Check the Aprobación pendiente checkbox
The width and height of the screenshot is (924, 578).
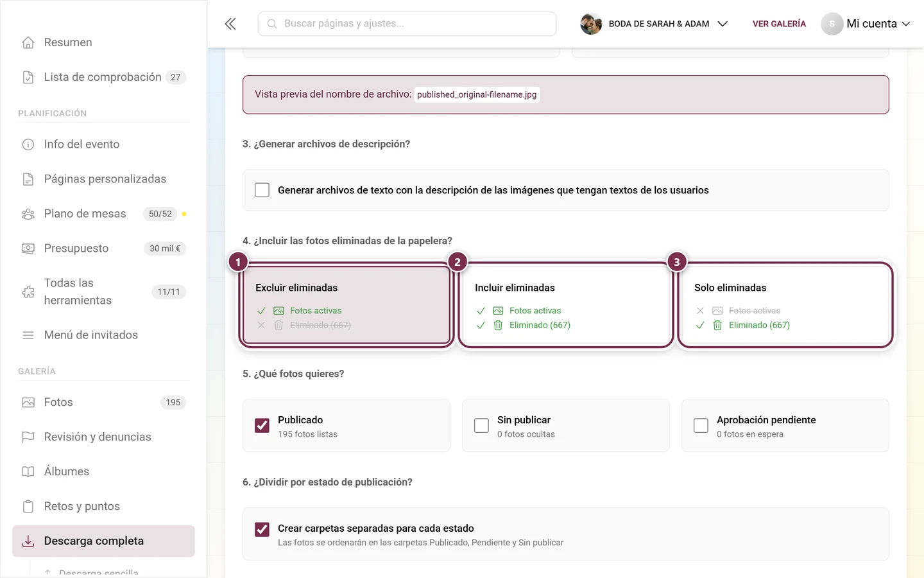point(701,426)
